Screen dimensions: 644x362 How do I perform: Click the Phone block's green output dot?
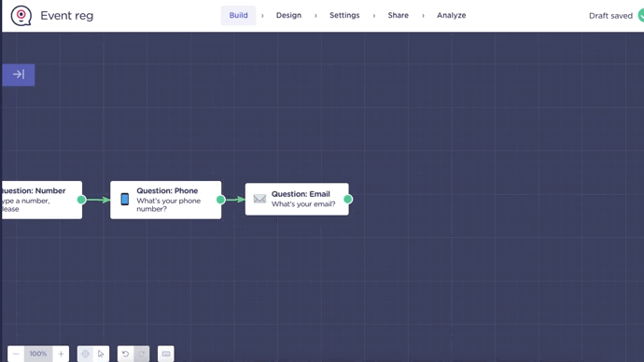pyautogui.click(x=220, y=200)
